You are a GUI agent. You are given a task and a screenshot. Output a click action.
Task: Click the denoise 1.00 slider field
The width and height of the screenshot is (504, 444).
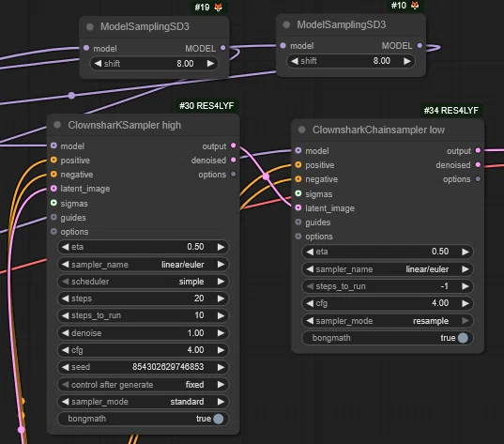[x=143, y=332]
